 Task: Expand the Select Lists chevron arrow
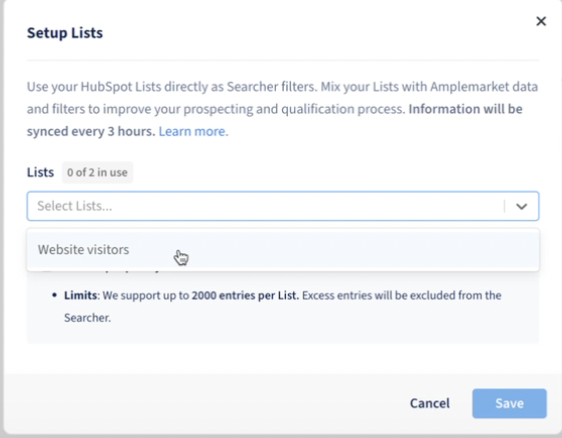521,206
